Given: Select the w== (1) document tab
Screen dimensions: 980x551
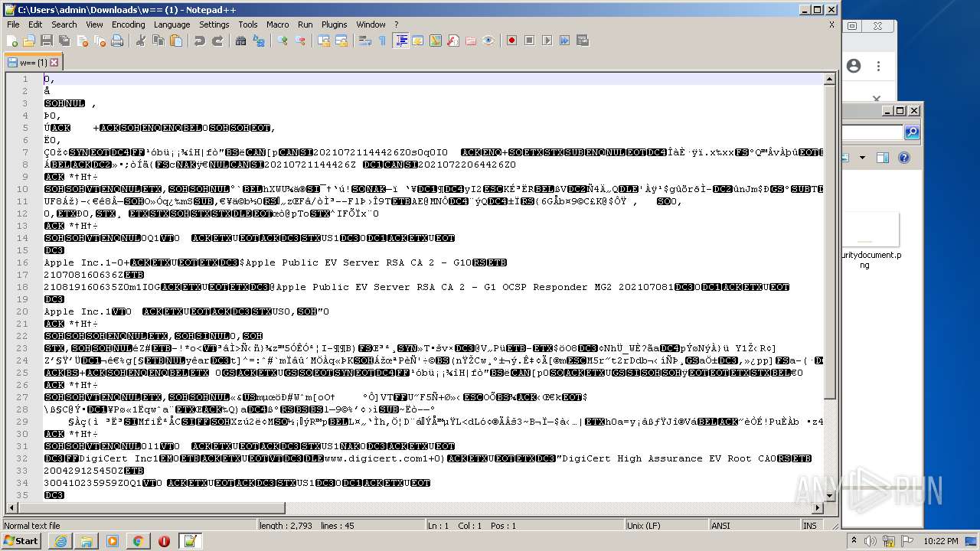Looking at the screenshot, I should [x=32, y=62].
